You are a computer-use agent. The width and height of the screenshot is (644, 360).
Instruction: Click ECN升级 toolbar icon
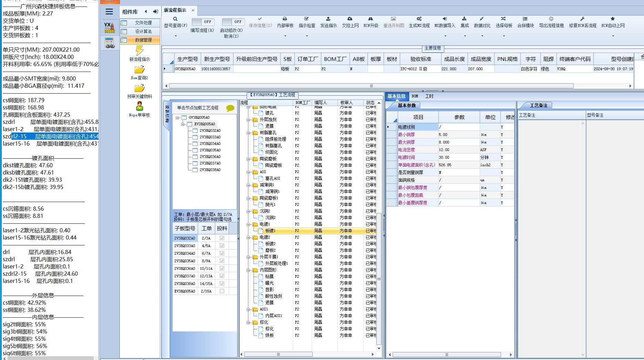(371, 19)
